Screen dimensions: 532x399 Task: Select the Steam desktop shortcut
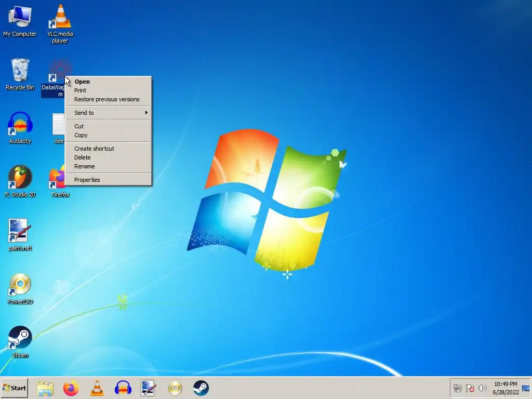point(20,342)
